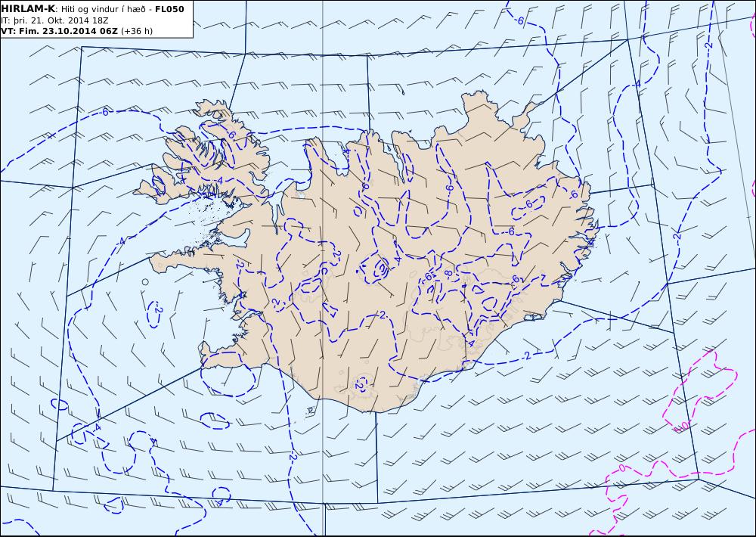The width and height of the screenshot is (756, 537).
Task: Click the '(+36 h)' forecast offset text
Action: coord(136,31)
